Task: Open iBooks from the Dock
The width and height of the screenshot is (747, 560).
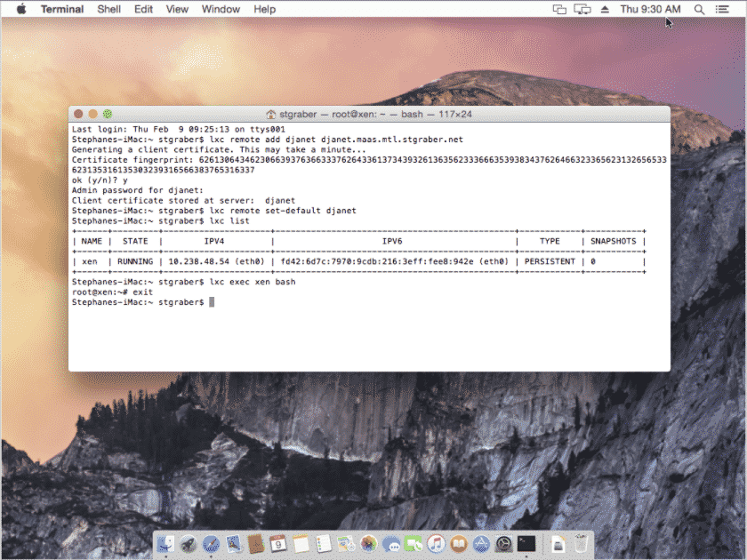Action: click(x=459, y=544)
